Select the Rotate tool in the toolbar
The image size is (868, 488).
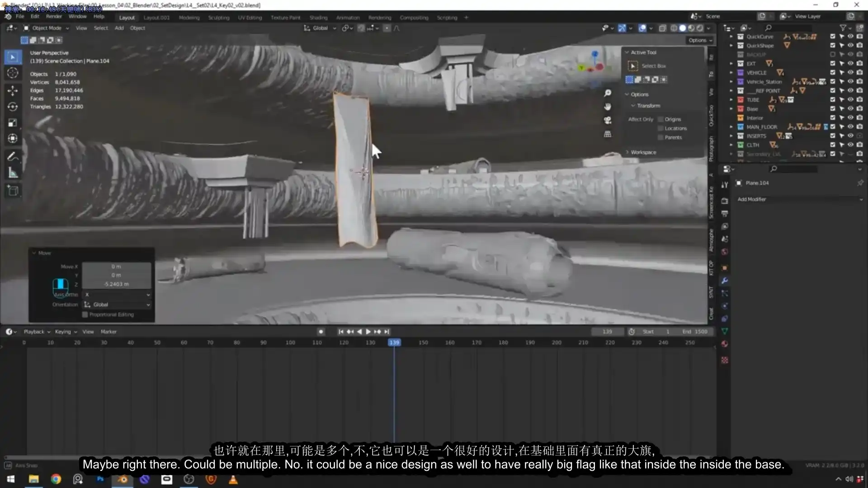coord(13,107)
